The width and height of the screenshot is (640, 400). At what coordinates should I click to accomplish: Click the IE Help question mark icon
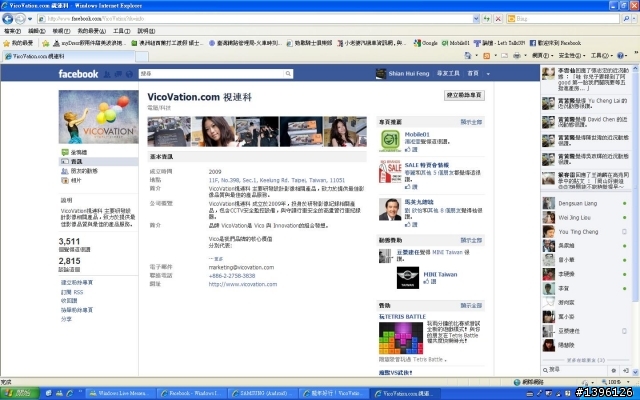[x=620, y=56]
